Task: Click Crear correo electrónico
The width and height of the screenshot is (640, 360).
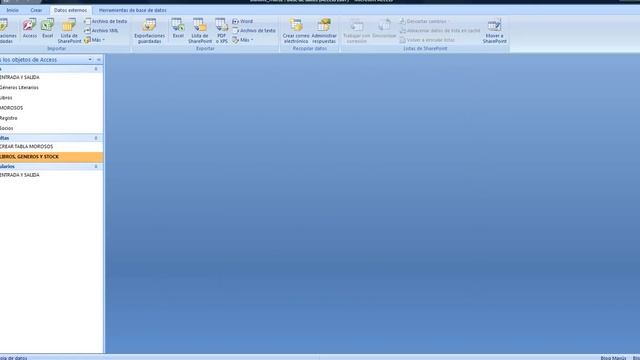Action: point(296,31)
